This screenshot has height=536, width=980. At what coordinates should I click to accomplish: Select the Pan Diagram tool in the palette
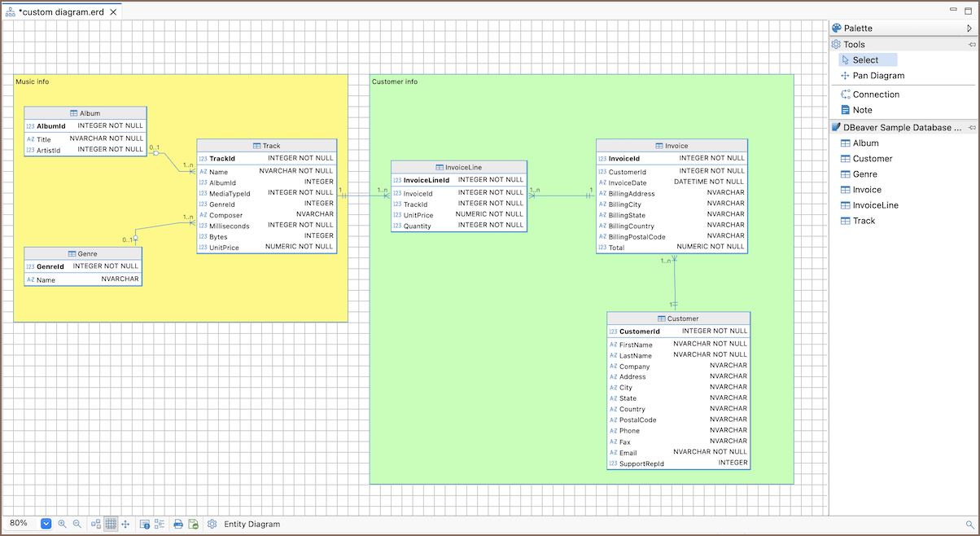(877, 76)
